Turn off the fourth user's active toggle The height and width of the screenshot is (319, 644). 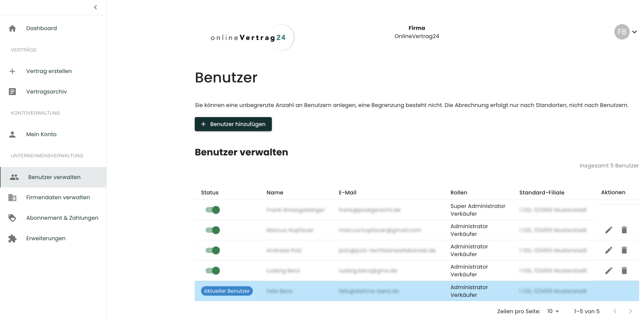213,270
